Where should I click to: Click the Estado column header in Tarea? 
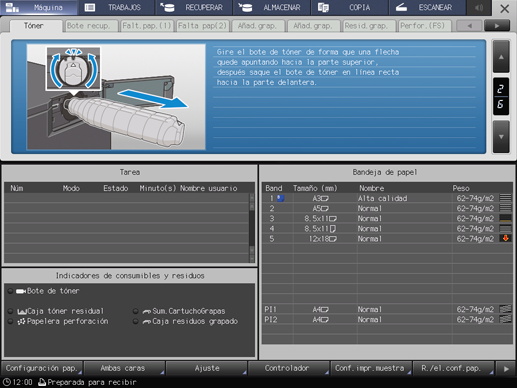115,188
